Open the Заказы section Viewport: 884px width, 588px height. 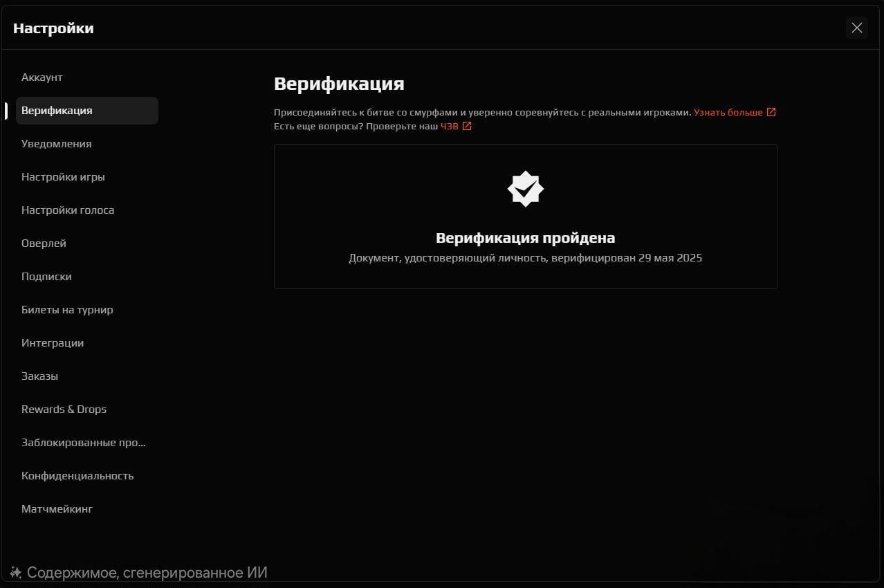[39, 376]
